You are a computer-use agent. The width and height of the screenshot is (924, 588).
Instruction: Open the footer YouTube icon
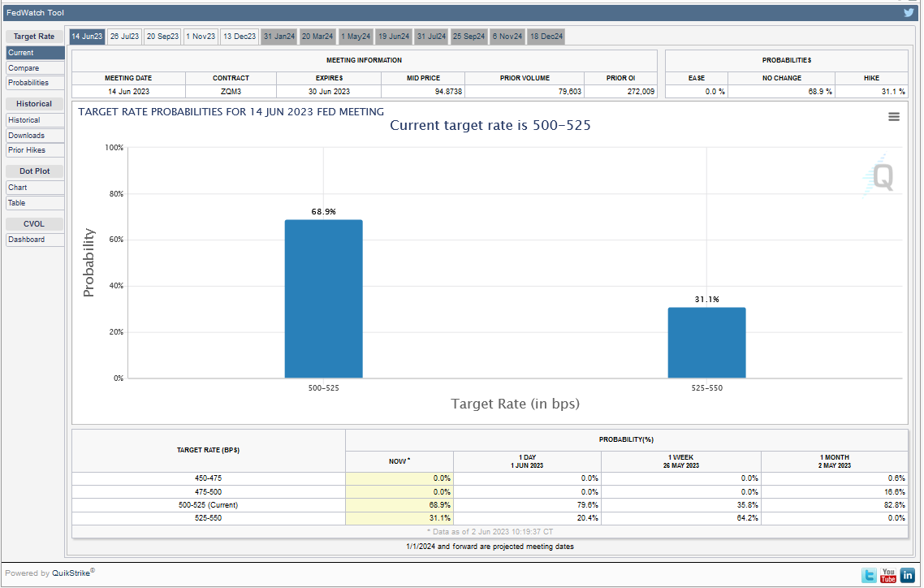888,575
